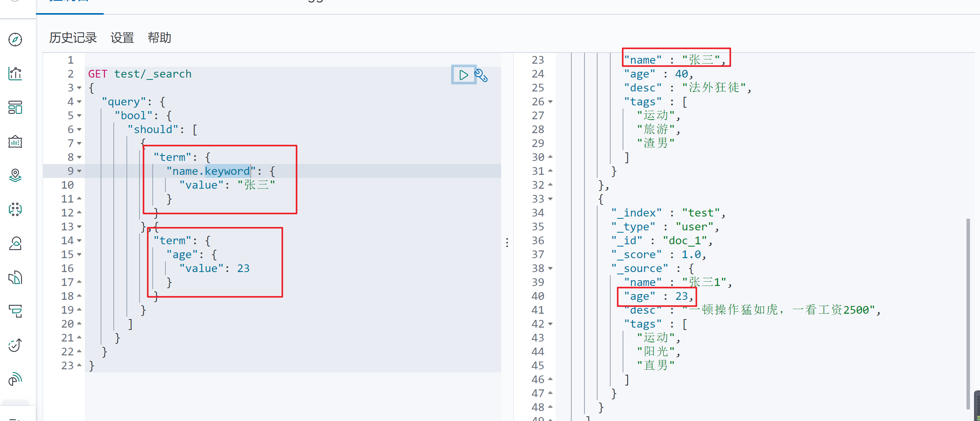This screenshot has height=421, width=980.
Task: Click the "_score" : 1.0 output line
Action: [x=658, y=254]
